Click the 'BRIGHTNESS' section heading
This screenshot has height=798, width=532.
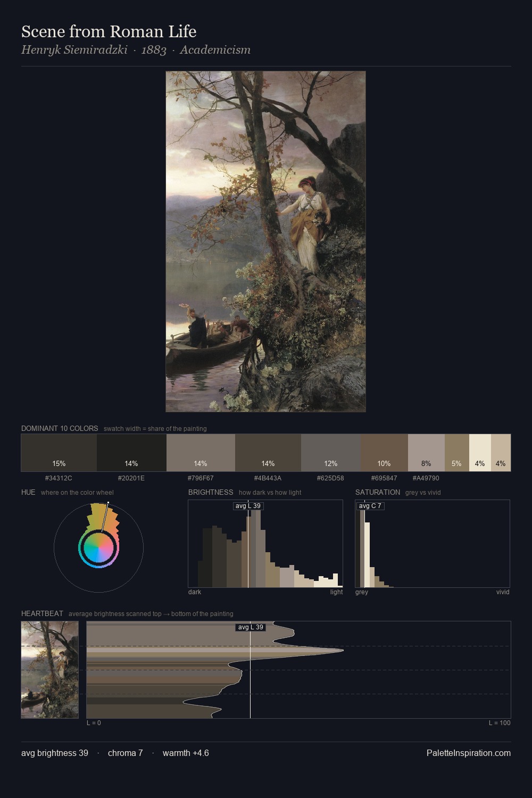(x=211, y=492)
